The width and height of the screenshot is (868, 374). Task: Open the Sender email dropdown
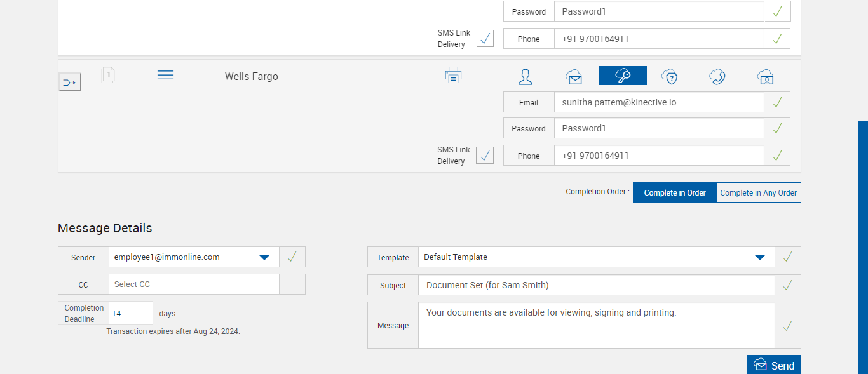coord(264,257)
